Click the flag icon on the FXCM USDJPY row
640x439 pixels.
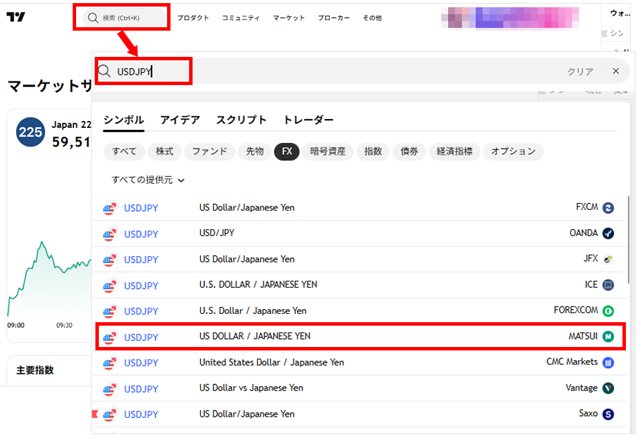(x=109, y=208)
